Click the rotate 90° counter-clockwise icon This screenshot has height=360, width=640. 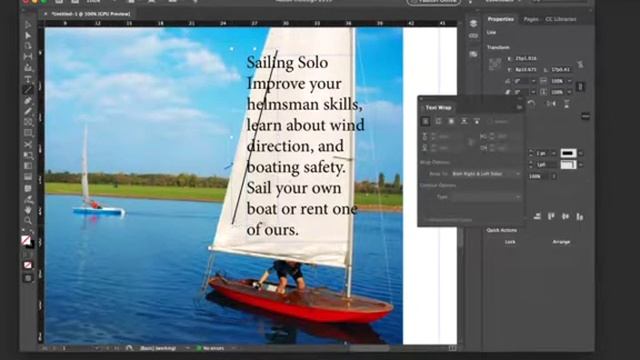(x=531, y=104)
